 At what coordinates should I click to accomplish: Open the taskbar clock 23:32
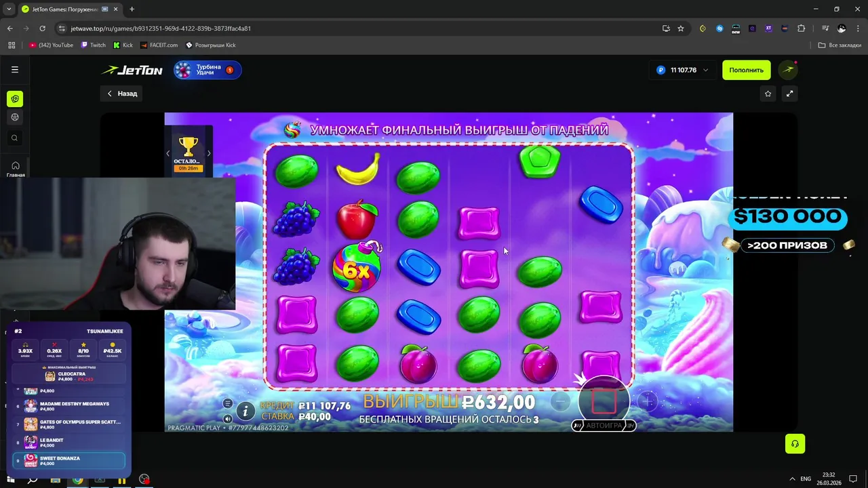click(827, 479)
